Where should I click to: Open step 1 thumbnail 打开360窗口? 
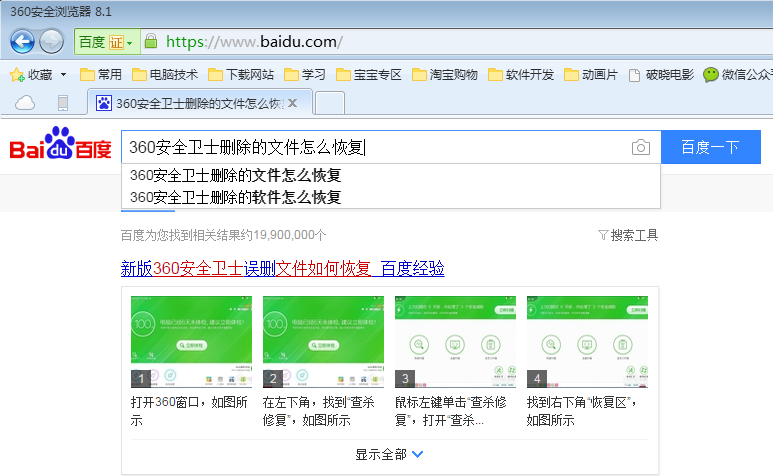191,341
